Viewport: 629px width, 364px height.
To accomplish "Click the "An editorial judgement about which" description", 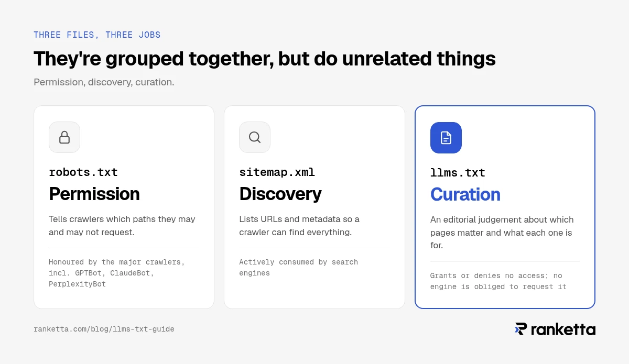I will point(502,232).
